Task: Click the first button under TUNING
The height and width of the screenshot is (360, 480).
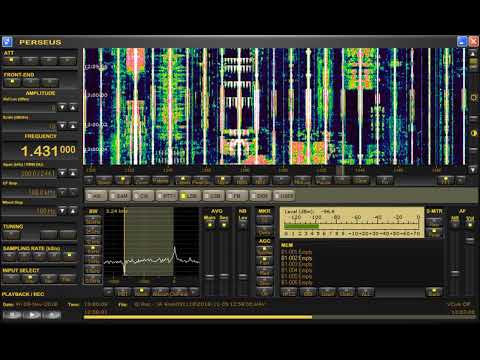Action: click(12, 235)
